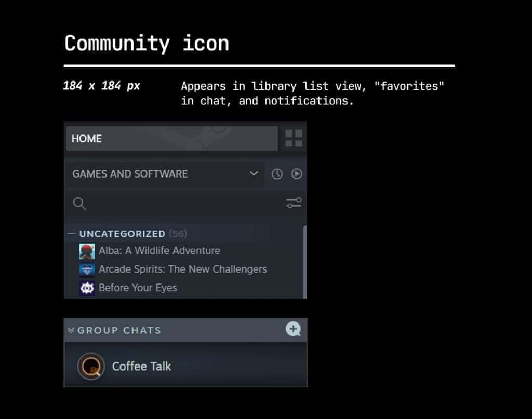Select the Arcade Spirits game icon
Viewport: 532px width, 419px height.
(87, 269)
